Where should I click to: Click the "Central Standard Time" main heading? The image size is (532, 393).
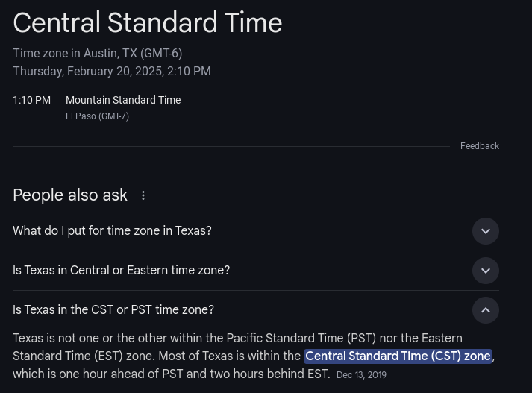tap(147, 23)
